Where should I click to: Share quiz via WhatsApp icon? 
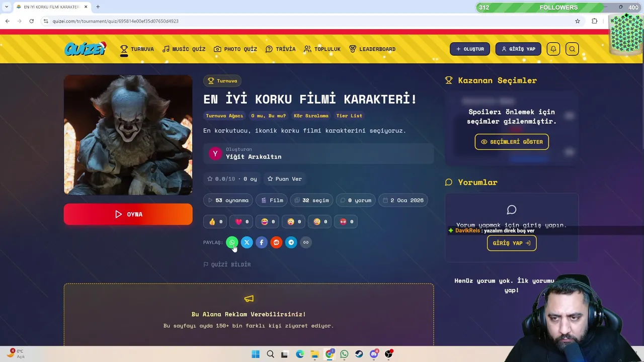(232, 242)
